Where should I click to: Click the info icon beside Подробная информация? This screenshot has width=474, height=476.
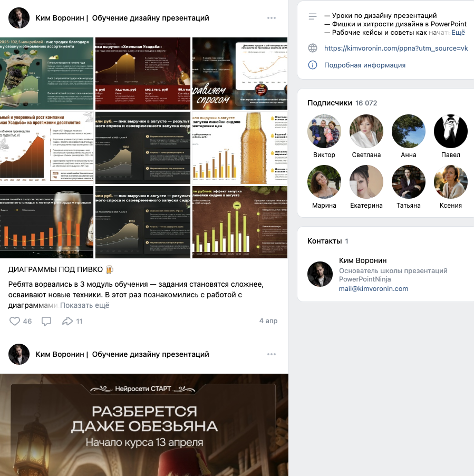313,65
